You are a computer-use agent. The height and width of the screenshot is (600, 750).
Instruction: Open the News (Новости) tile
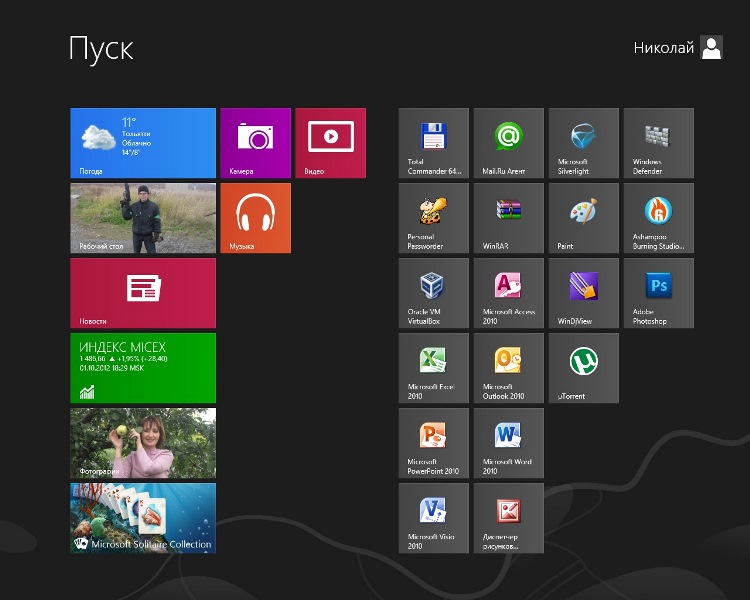(x=143, y=293)
